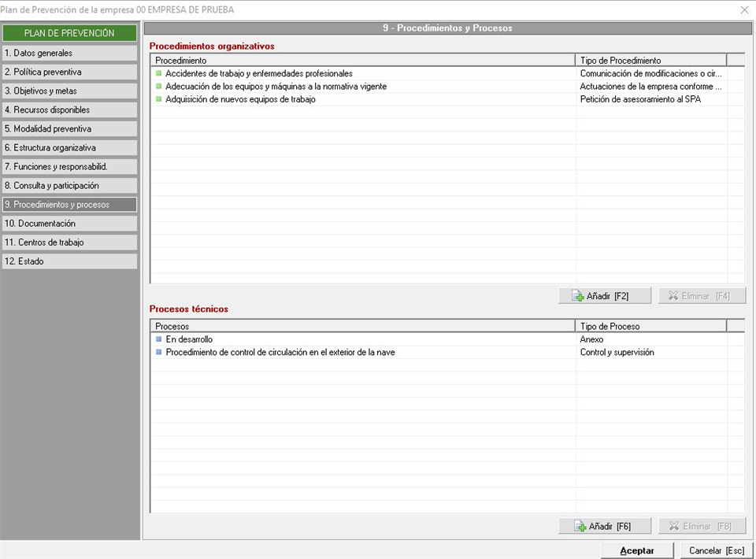Click the Añadir [F6] plus icon
The width and height of the screenshot is (756, 559).
pyautogui.click(x=579, y=526)
